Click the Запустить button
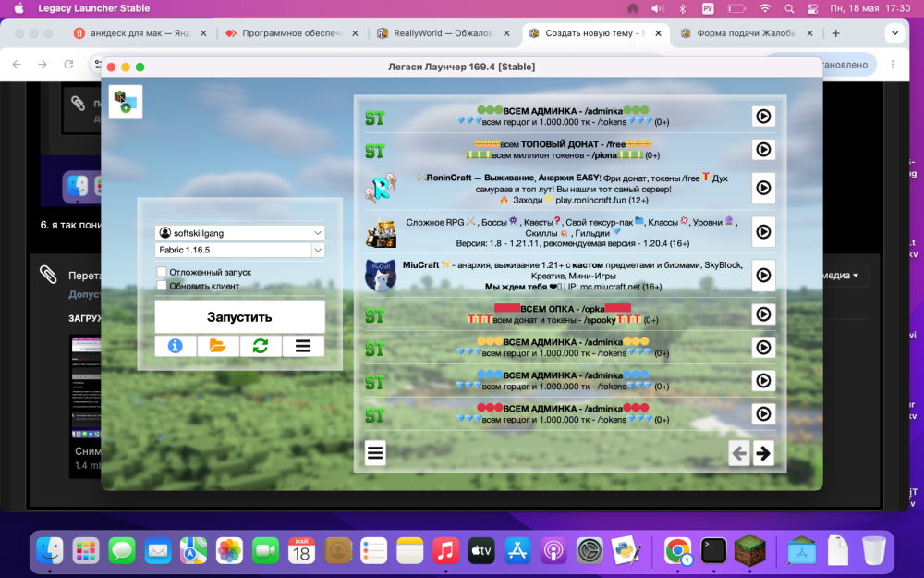Image resolution: width=924 pixels, height=578 pixels. (240, 316)
